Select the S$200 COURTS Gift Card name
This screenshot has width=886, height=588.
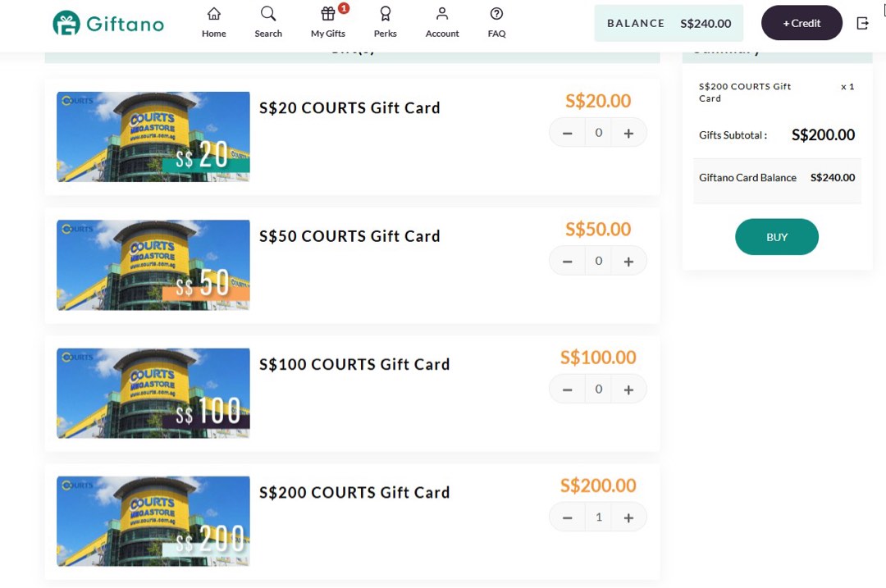tap(354, 492)
